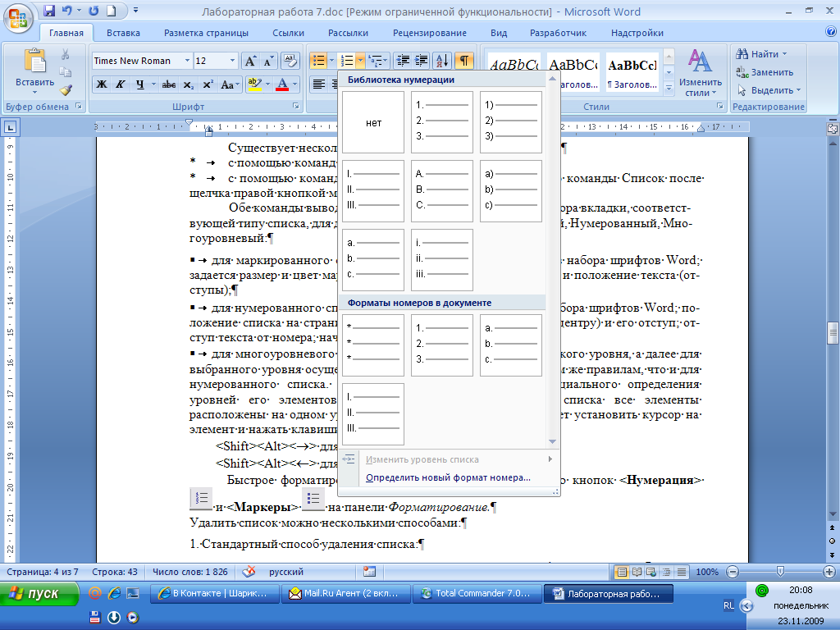Click the Cut scissors icon
The image size is (840, 630).
66,55
